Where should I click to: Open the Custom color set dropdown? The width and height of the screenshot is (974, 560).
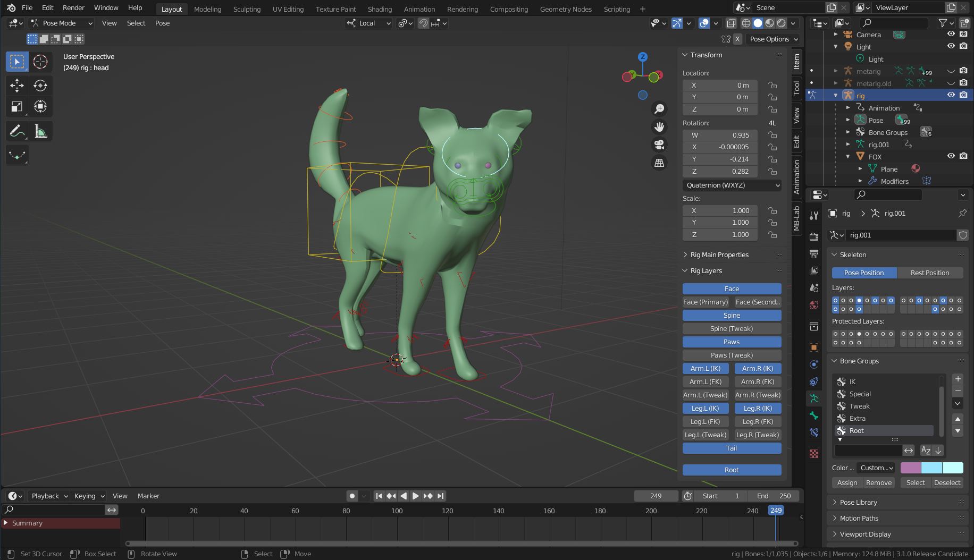tap(876, 468)
